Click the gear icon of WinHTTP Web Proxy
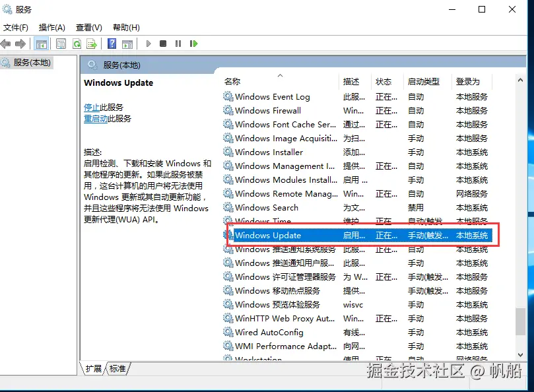The width and height of the screenshot is (534, 392). (228, 319)
